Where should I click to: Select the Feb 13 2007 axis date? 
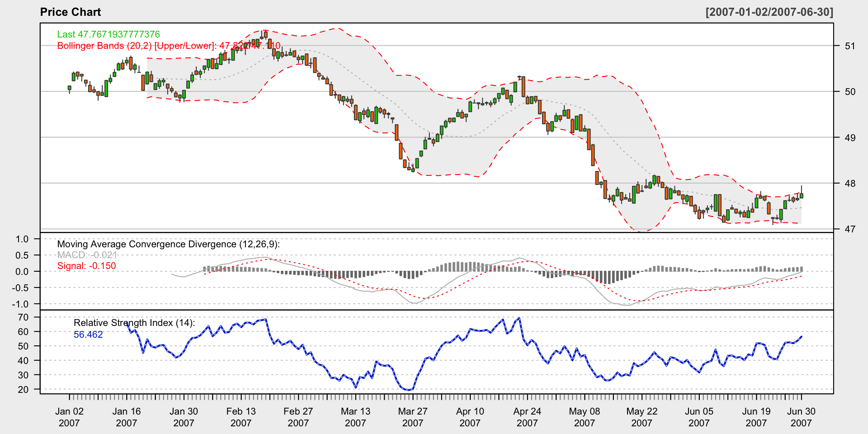tap(241, 417)
